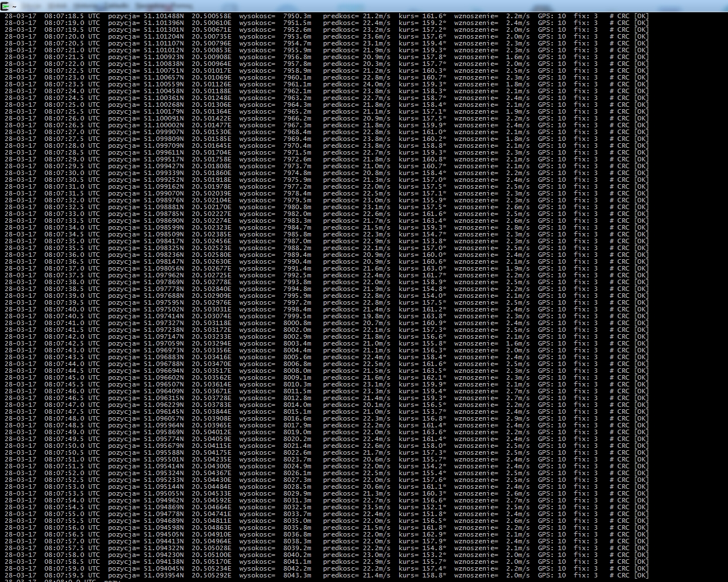This screenshot has height=582, width=728.
Task: Click altitude value 7999.5m
Action: [297, 316]
